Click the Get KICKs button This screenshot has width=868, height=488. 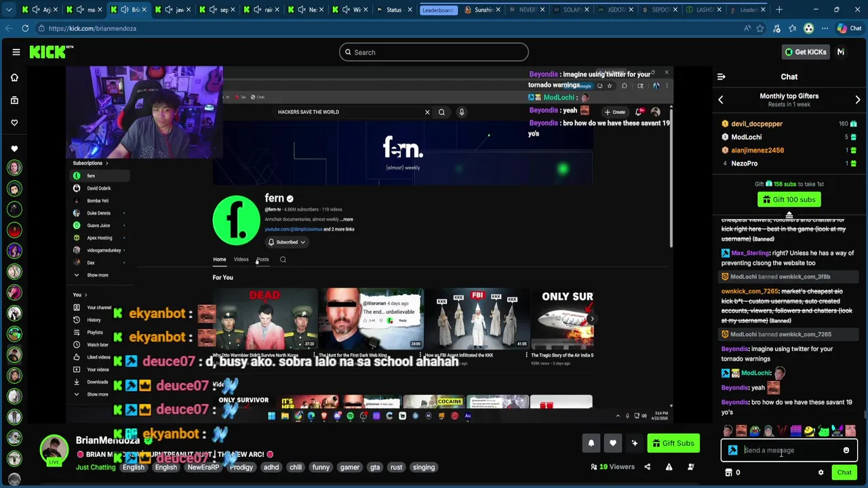pos(805,52)
